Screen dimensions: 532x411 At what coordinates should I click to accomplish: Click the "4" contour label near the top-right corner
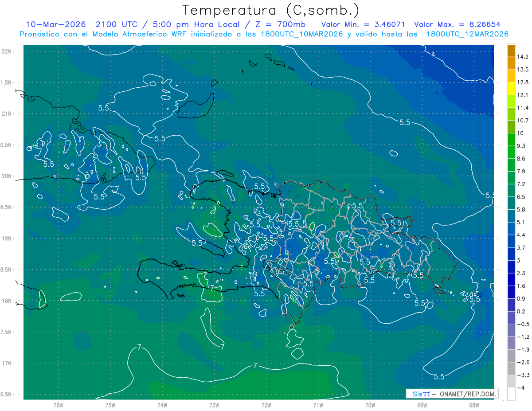point(433,54)
